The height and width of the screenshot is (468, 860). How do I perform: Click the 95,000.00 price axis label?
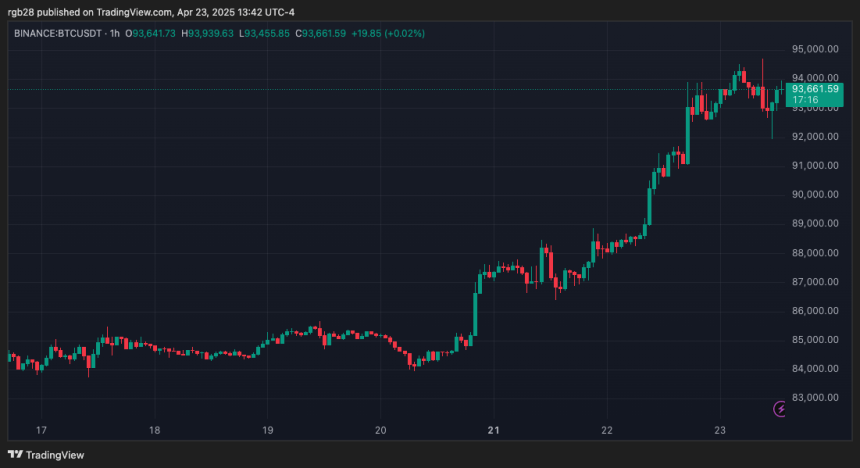(x=815, y=49)
